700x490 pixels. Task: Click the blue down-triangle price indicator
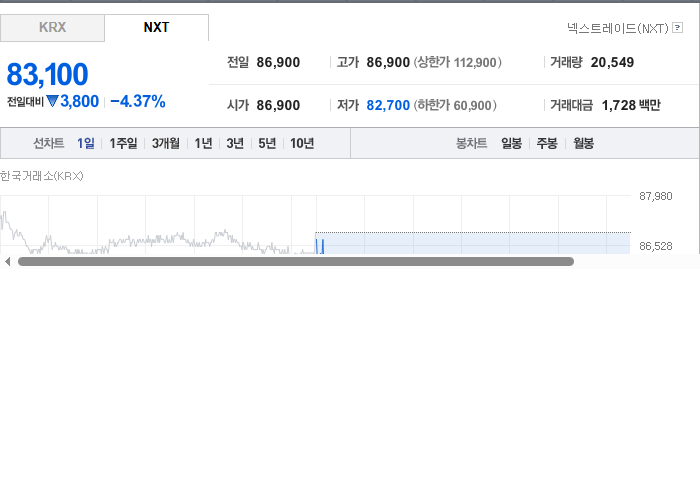tap(52, 101)
